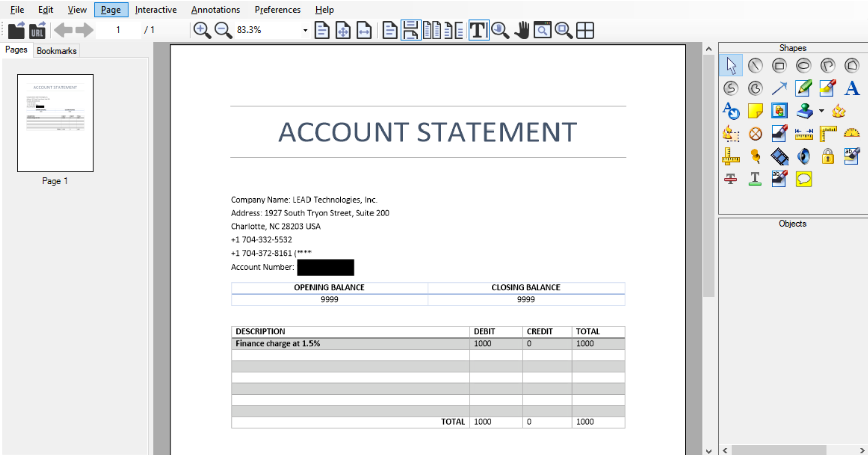Select the Strikeout text annotation tool
This screenshot has height=455, width=868.
point(731,179)
